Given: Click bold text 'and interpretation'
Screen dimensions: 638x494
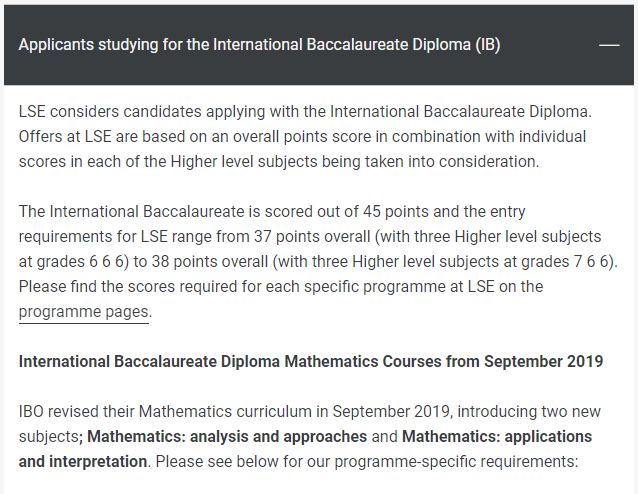Looking at the screenshot, I should 83,462.
